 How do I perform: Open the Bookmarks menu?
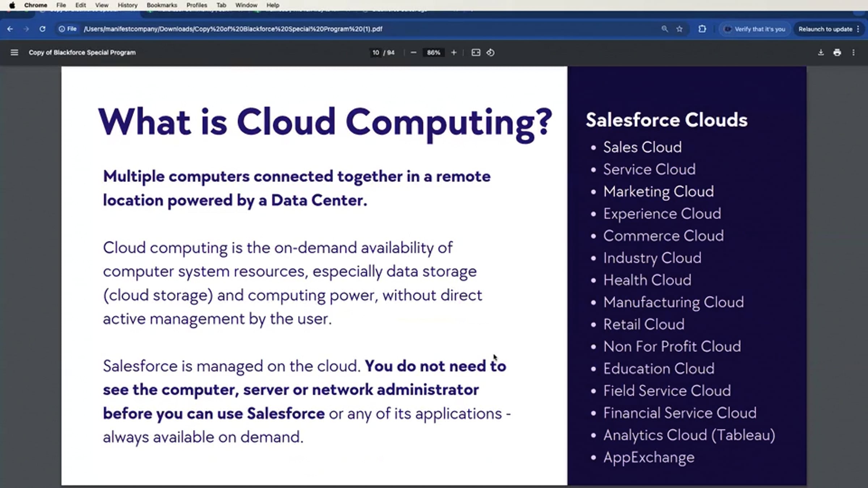point(161,5)
